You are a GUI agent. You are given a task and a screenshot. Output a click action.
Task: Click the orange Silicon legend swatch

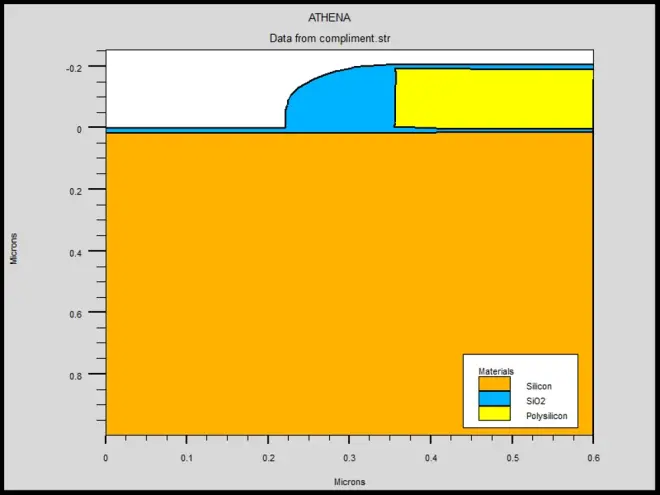pos(494,384)
